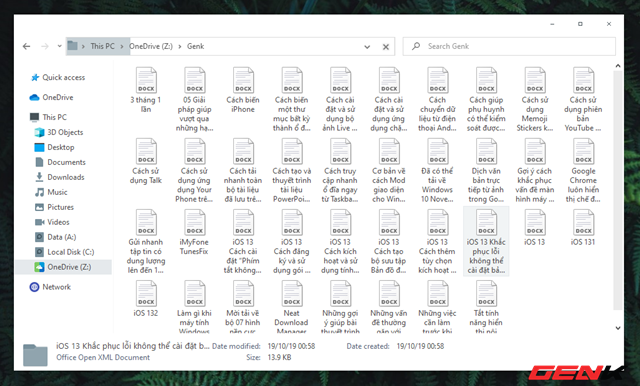This screenshot has width=640, height=386.
Task: Select OneDrive (Z:) in address breadcrumb
Action: [x=151, y=46]
